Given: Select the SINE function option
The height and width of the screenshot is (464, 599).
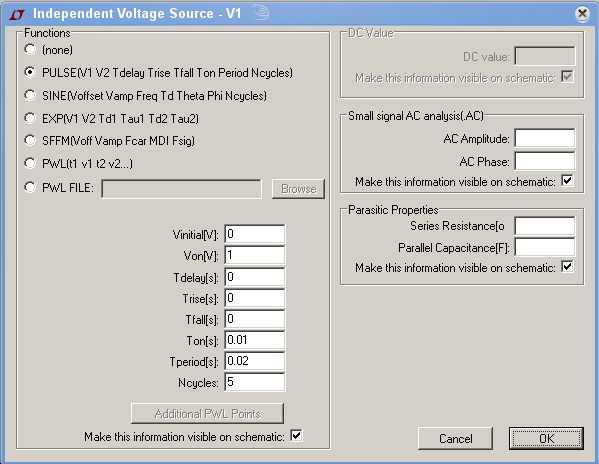Looking at the screenshot, I should (30, 95).
